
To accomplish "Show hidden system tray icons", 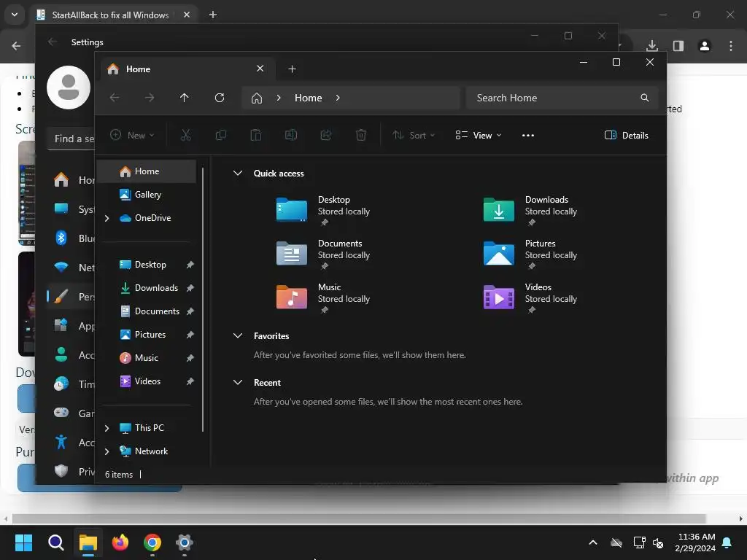I will point(593,542).
